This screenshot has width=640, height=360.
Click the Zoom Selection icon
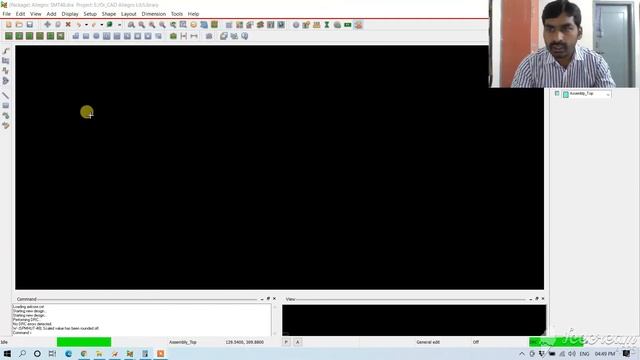click(x=183, y=25)
